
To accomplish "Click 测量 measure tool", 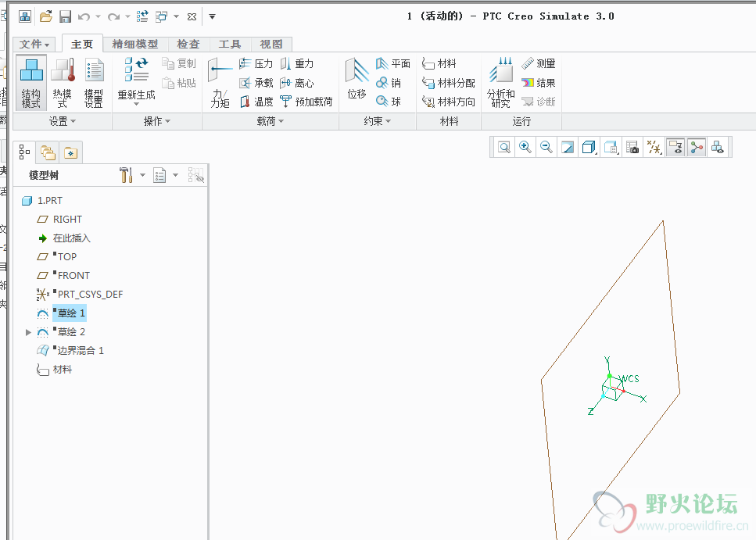I will (539, 63).
